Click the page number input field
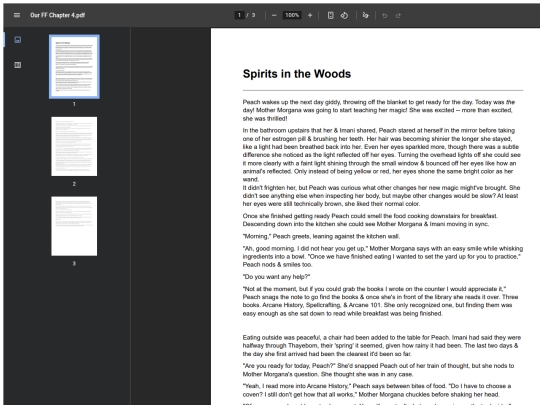Screen dimensions: 540x405 coord(239,15)
